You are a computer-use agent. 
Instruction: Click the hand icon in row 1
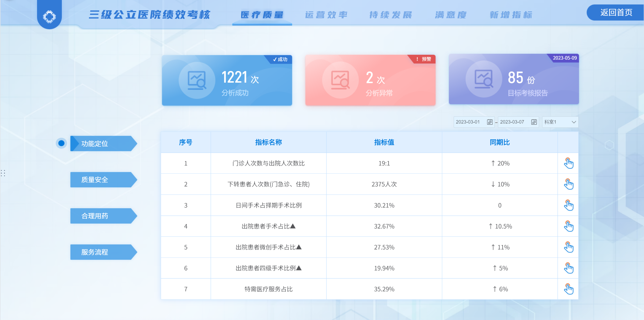(x=569, y=163)
